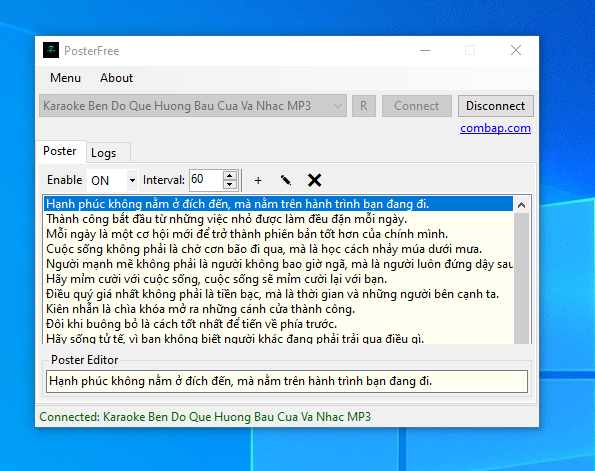Click the black X delete icon

tap(314, 180)
